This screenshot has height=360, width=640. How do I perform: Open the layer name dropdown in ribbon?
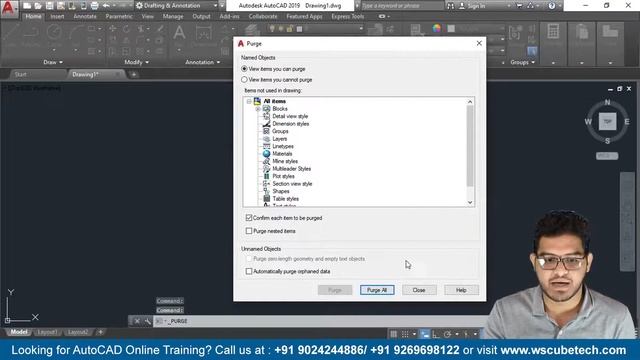[361, 29]
